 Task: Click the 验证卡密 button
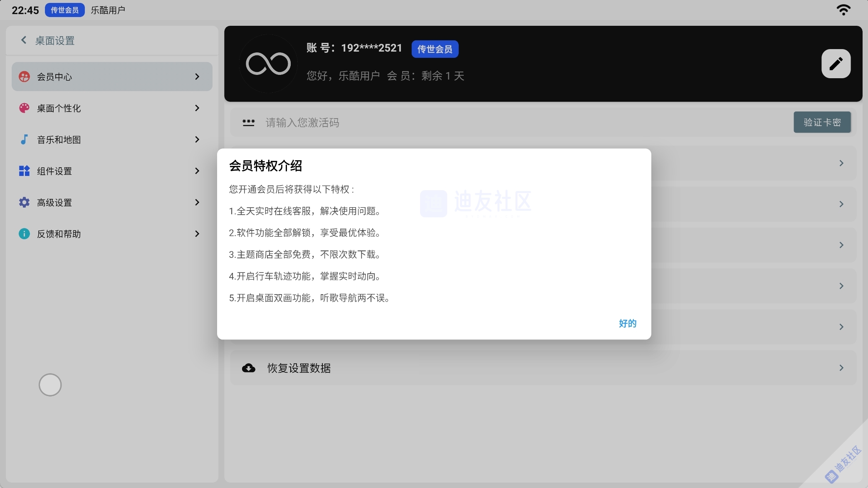pyautogui.click(x=822, y=122)
